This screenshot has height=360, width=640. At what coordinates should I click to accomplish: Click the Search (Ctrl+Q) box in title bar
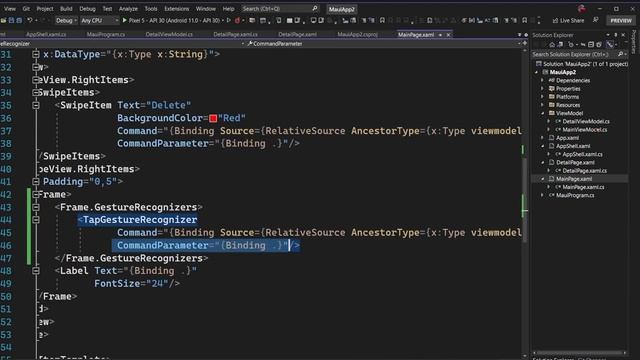[279, 9]
